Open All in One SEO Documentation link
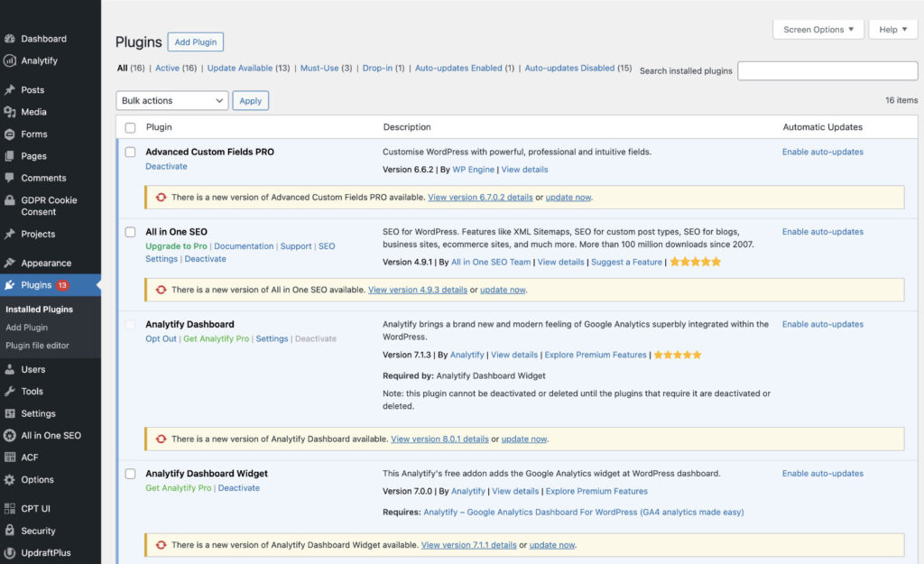924x564 pixels. (x=244, y=246)
